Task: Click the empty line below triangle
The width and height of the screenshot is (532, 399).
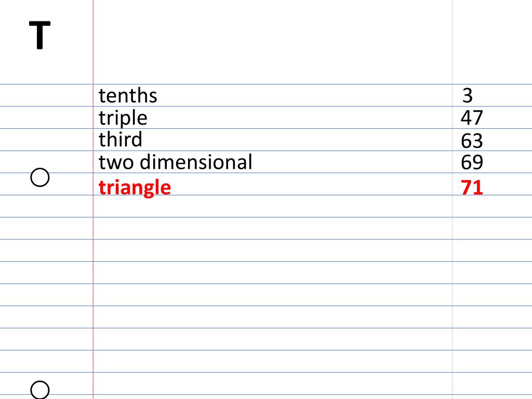Action: pos(272,206)
